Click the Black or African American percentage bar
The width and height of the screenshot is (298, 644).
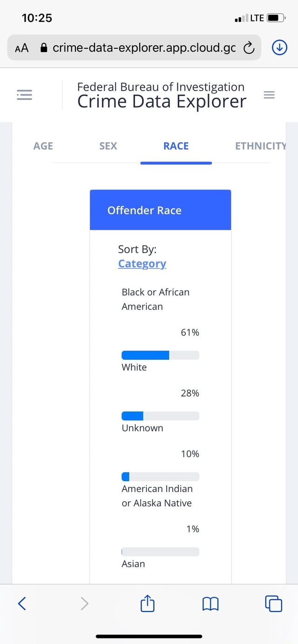point(160,355)
